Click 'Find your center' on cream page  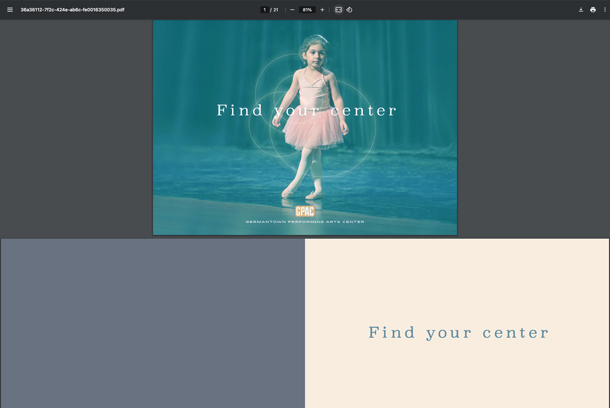click(x=459, y=333)
